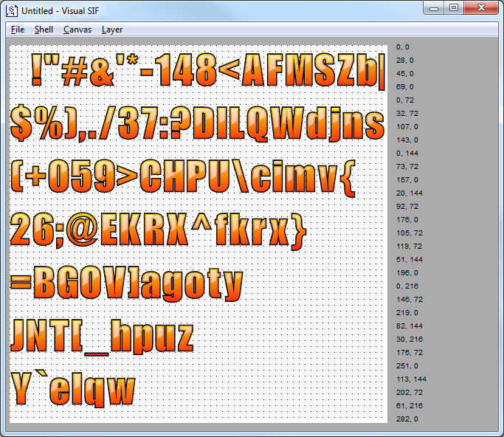The width and height of the screenshot is (504, 437).
Task: Open the File menu
Action: [18, 30]
